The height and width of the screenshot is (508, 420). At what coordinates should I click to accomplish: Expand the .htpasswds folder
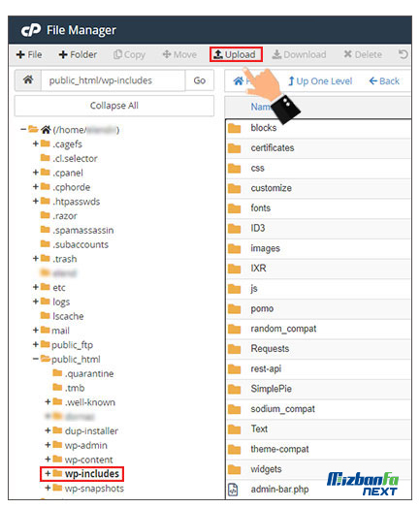point(36,202)
